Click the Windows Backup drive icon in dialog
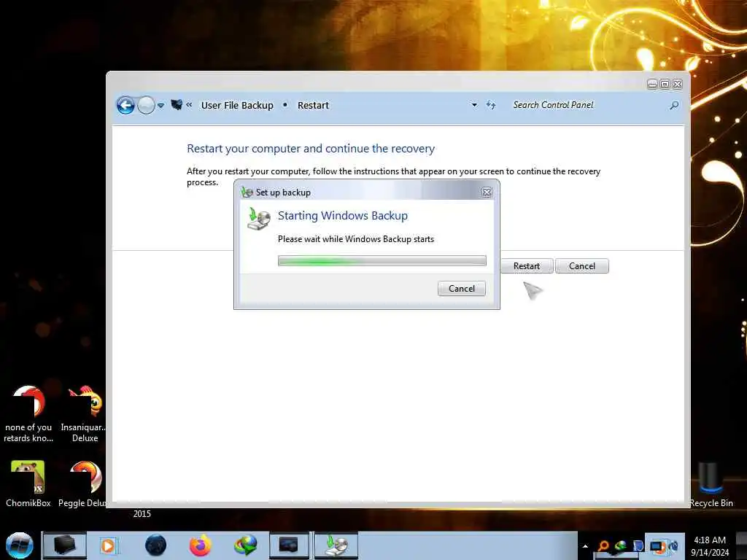The image size is (747, 560). tap(259, 219)
